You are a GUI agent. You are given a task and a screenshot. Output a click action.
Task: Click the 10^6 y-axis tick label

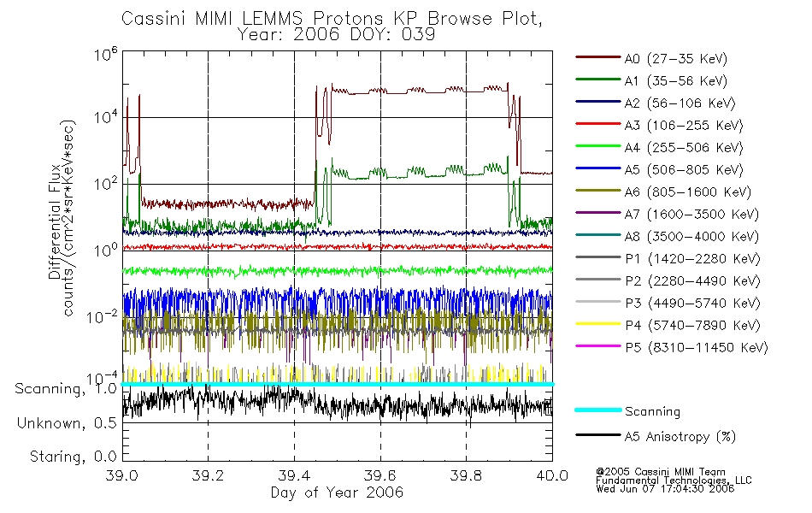(x=106, y=54)
